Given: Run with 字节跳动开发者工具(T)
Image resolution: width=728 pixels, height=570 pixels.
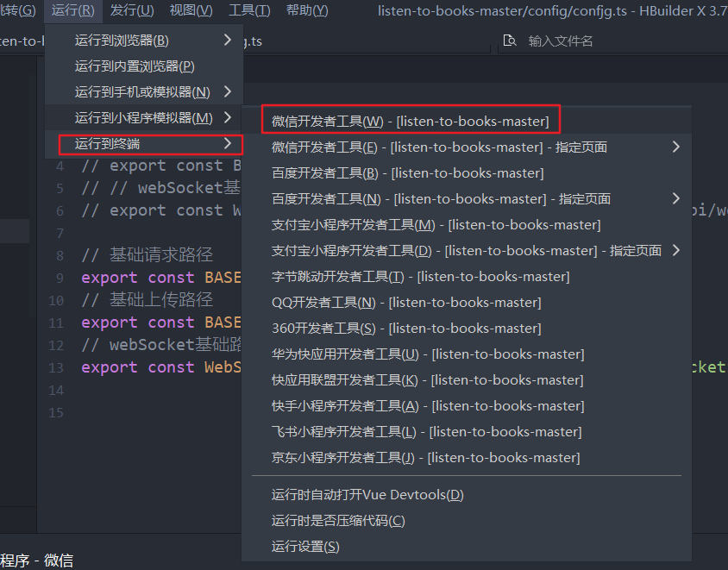Looking at the screenshot, I should (x=467, y=277).
